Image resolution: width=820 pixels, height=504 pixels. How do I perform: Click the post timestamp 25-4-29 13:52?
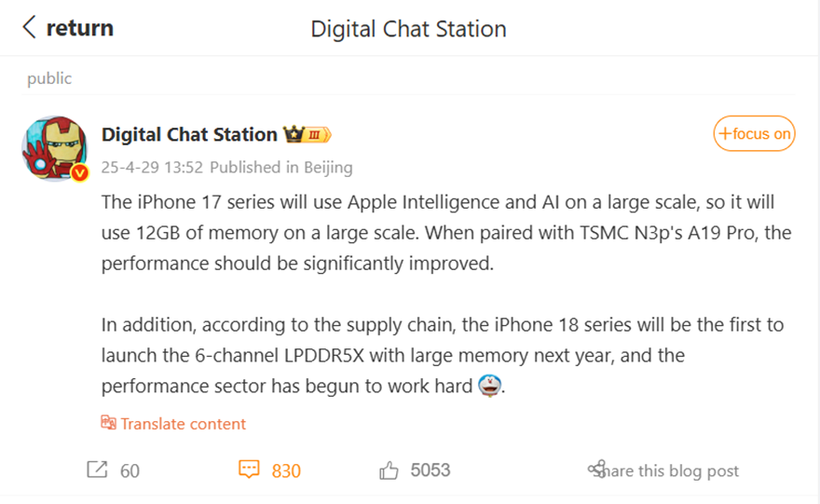point(153,168)
